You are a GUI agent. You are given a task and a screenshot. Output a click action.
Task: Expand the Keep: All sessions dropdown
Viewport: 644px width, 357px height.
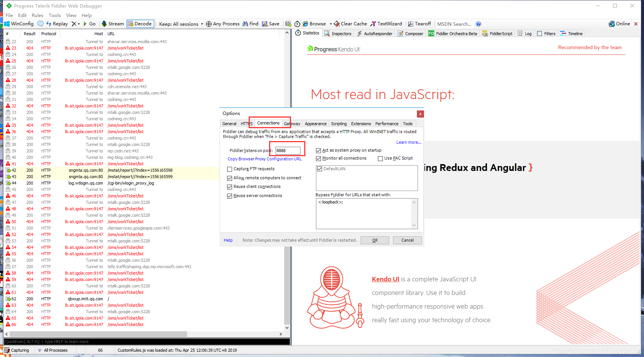coord(181,24)
